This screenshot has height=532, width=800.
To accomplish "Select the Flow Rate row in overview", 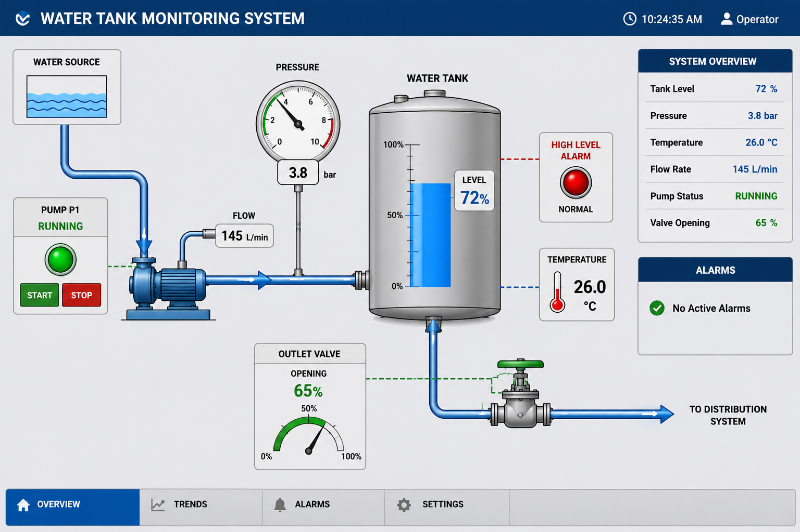I will (x=713, y=169).
